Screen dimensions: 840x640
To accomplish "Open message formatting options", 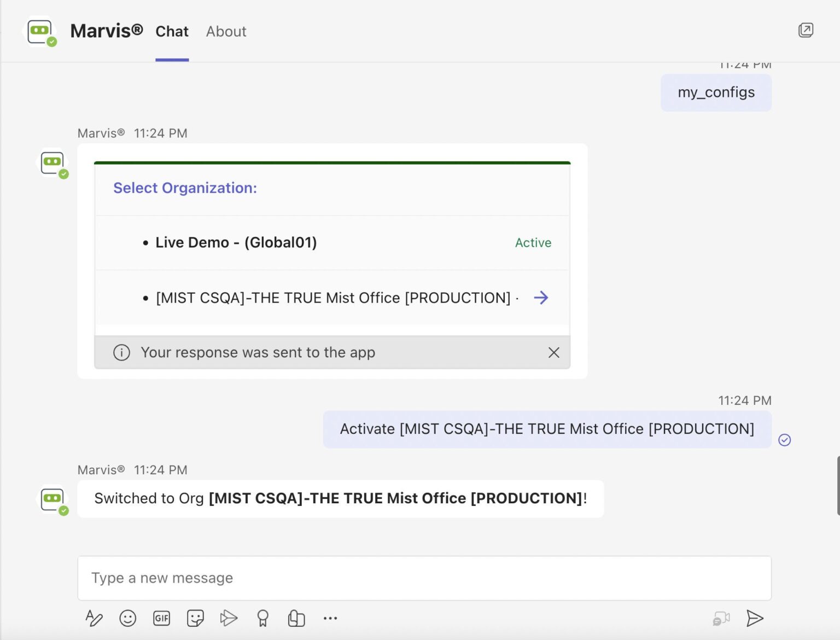I will click(94, 618).
